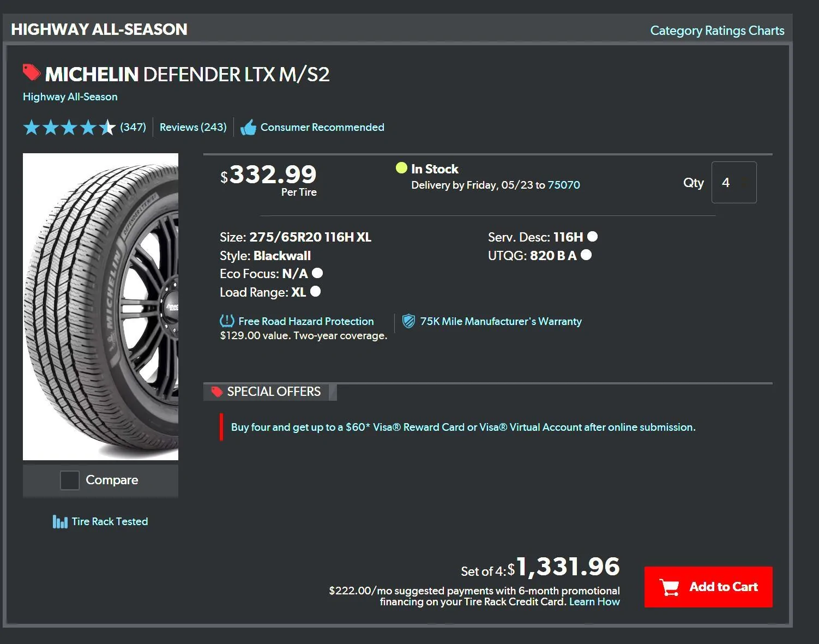Change delivery zip code 75070

564,185
